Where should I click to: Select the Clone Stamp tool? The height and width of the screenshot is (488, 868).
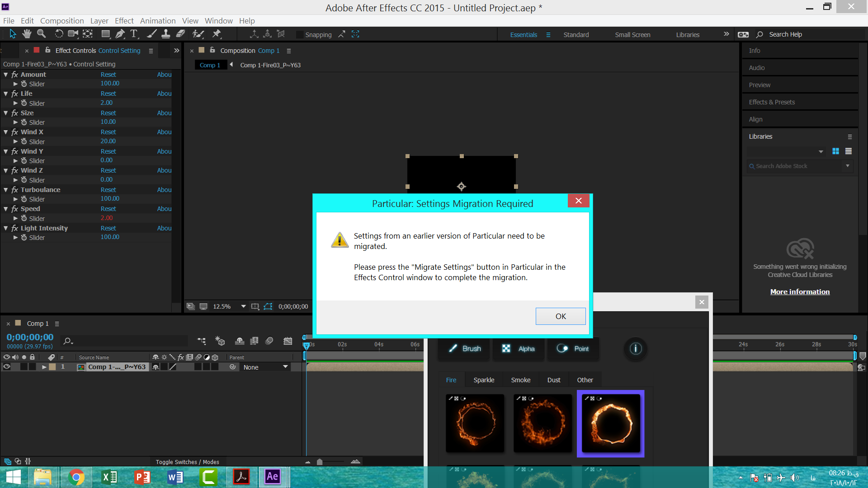[166, 34]
